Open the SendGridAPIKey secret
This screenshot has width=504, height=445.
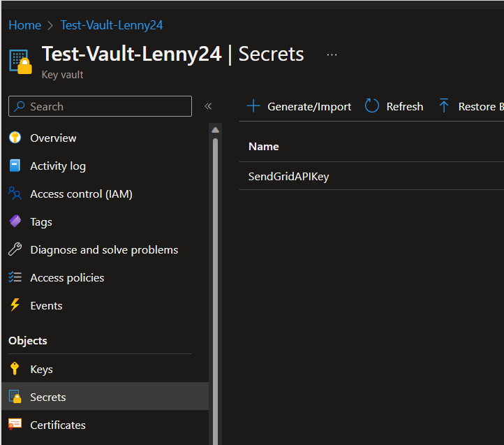pos(288,176)
